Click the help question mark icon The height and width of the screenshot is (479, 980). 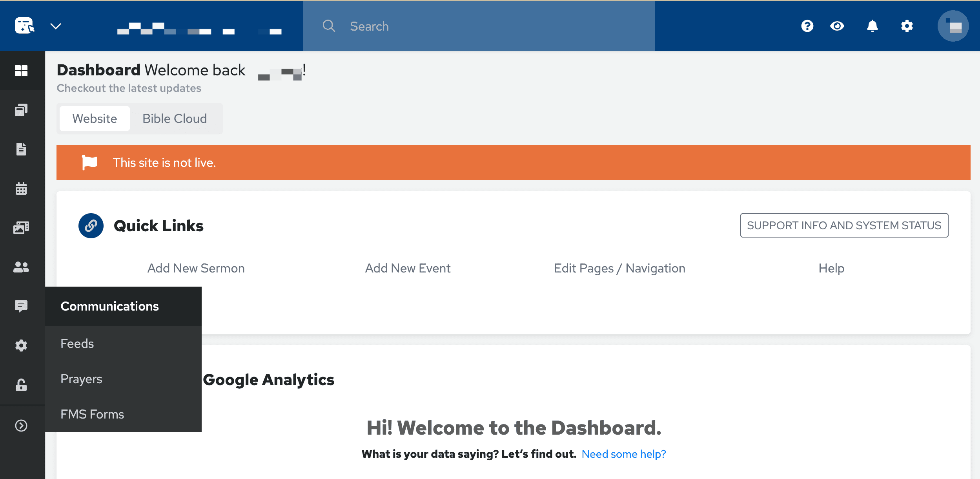point(807,26)
